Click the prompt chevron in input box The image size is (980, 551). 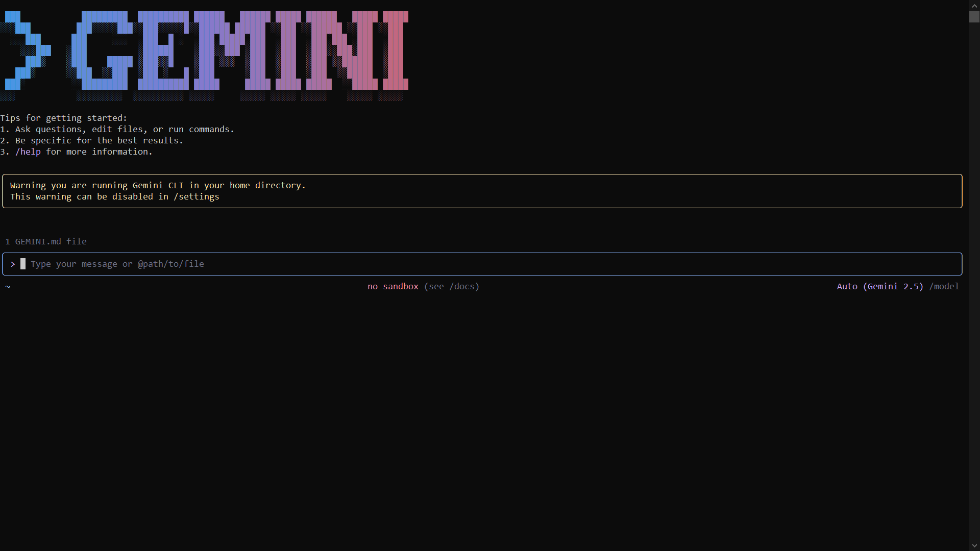click(x=13, y=264)
